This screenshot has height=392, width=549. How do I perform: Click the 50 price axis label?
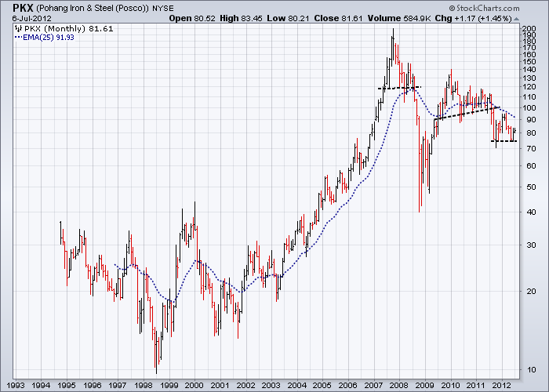coord(531,187)
